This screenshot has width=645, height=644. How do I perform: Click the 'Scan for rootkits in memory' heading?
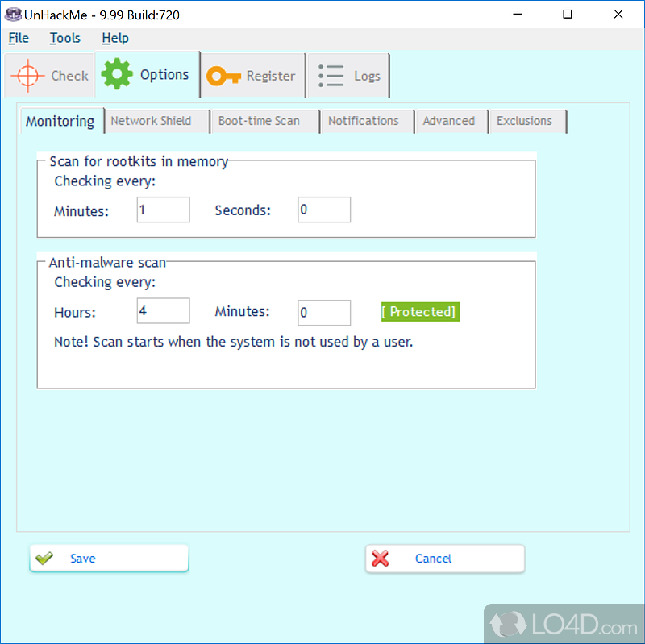(139, 162)
